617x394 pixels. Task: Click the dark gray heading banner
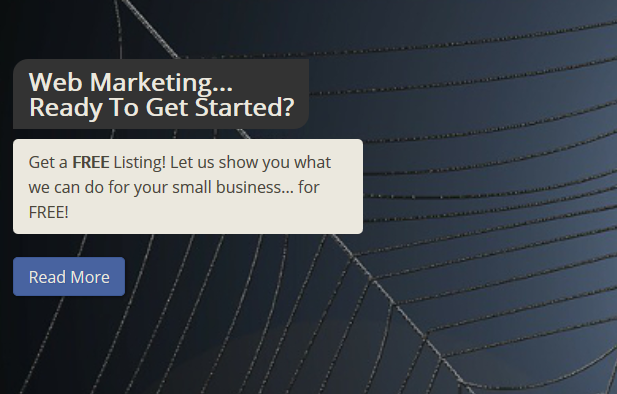[161, 94]
